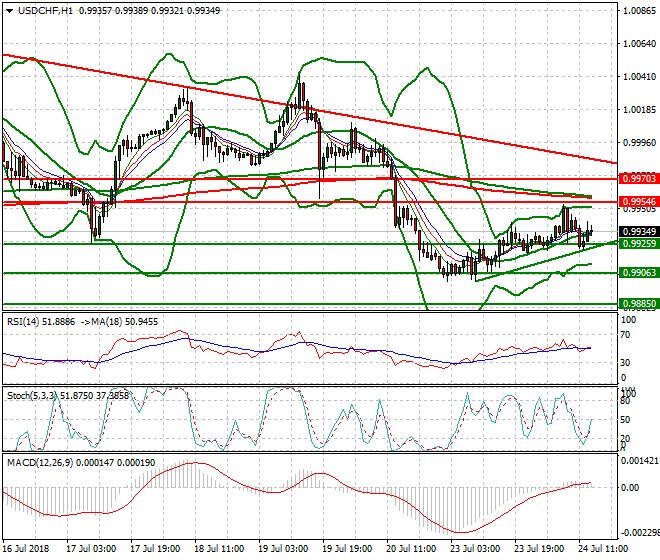660x560 pixels.
Task: Click the green 0.99063 support price label
Action: (x=639, y=272)
